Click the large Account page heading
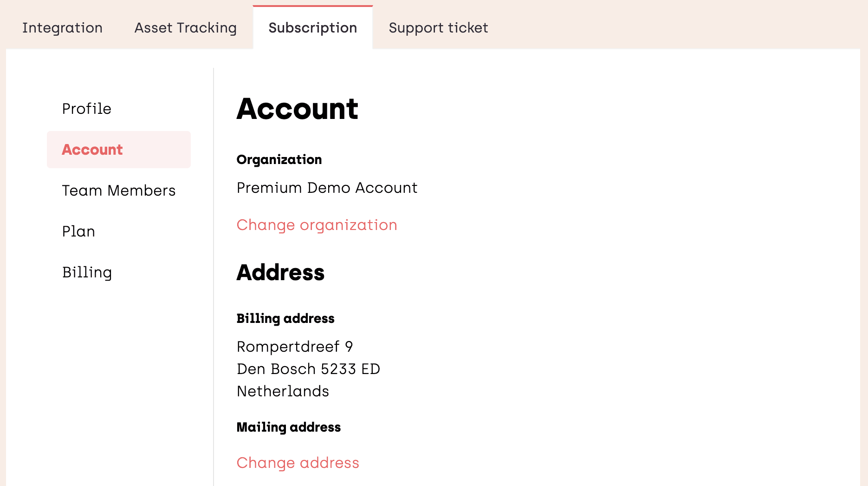 (x=297, y=109)
